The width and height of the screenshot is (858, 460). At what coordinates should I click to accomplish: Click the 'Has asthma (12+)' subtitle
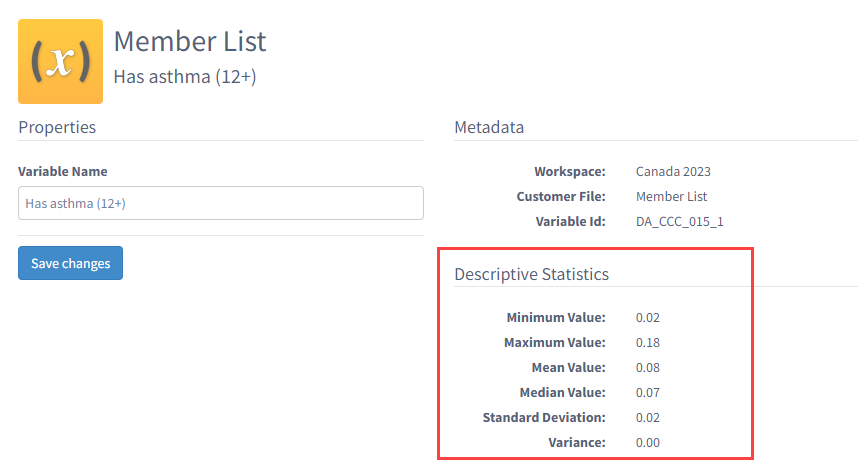pos(184,77)
